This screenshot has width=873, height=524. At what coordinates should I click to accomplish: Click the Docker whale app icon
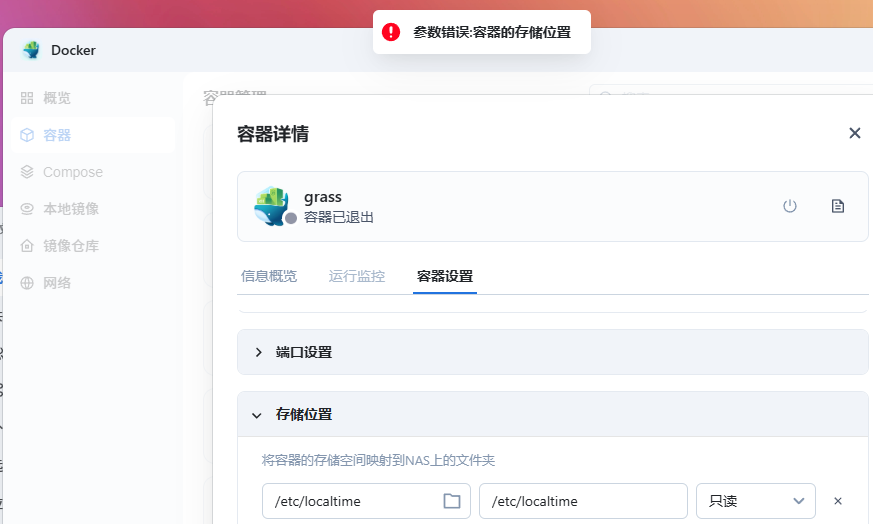pyautogui.click(x=31, y=50)
